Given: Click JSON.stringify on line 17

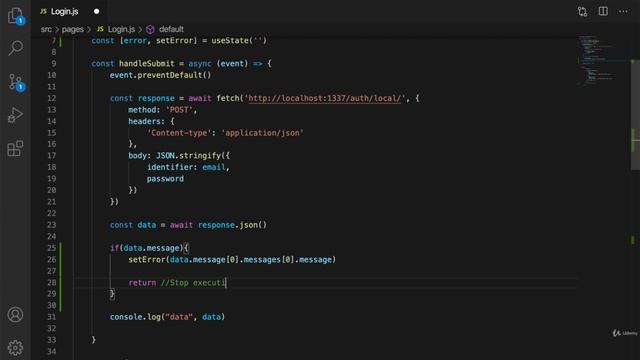Looking at the screenshot, I should pyautogui.click(x=188, y=156).
